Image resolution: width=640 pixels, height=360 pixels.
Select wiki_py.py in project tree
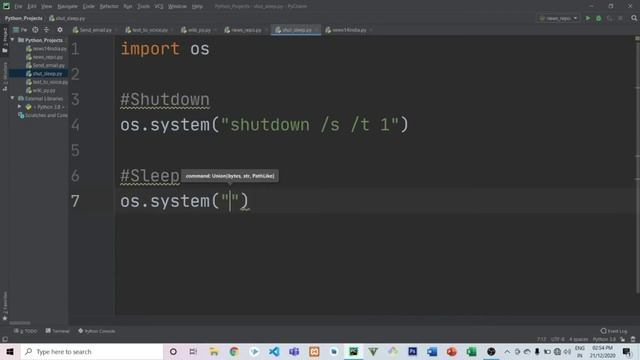(41, 90)
